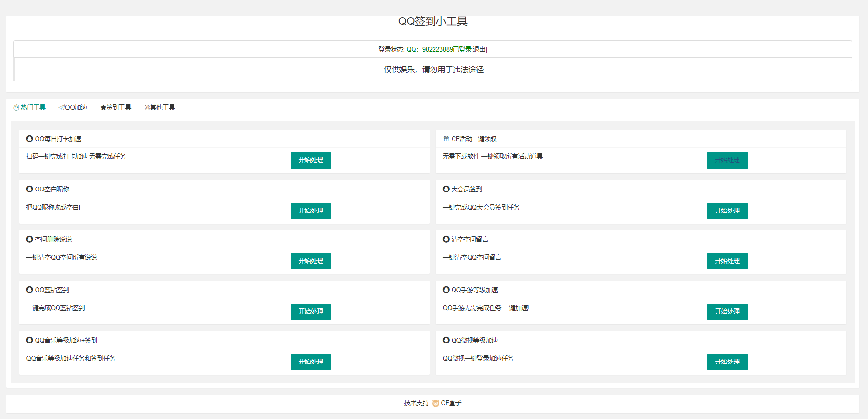This screenshot has width=868, height=419.
Task: Launch 开始处理 for QQ音乐等级加速+签到
Action: pyautogui.click(x=310, y=362)
